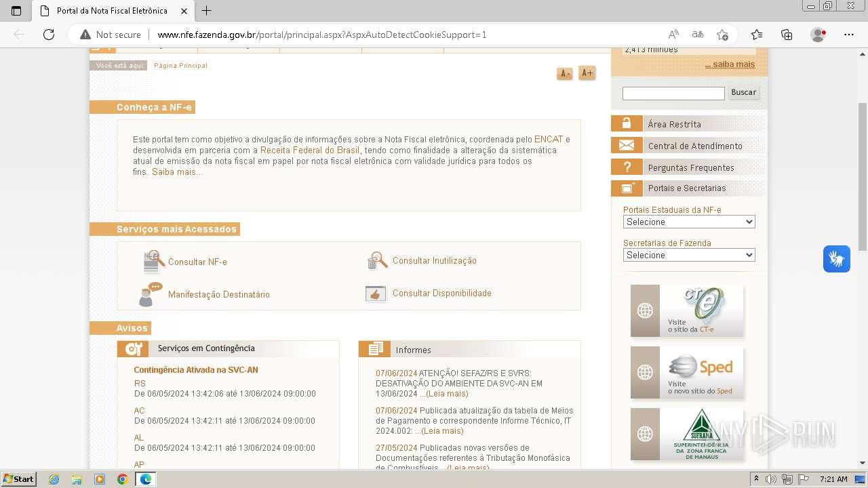868x488 pixels.
Task: Click the Read aloud icon in address bar
Action: pos(673,35)
